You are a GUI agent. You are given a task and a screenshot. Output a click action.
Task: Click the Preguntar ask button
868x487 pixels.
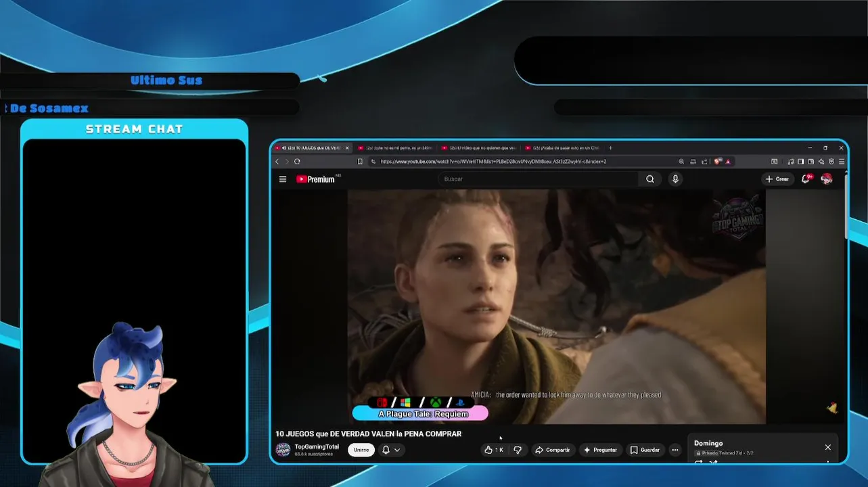pos(600,450)
